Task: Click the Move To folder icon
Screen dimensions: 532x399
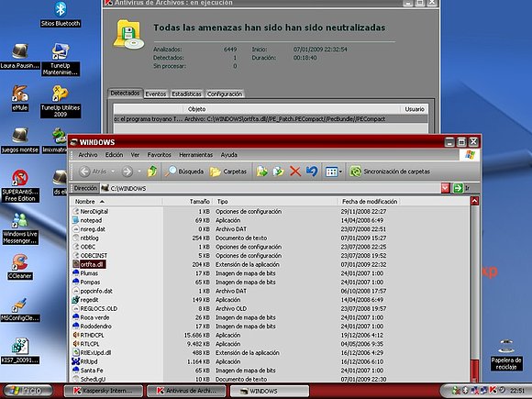Action: [261, 172]
